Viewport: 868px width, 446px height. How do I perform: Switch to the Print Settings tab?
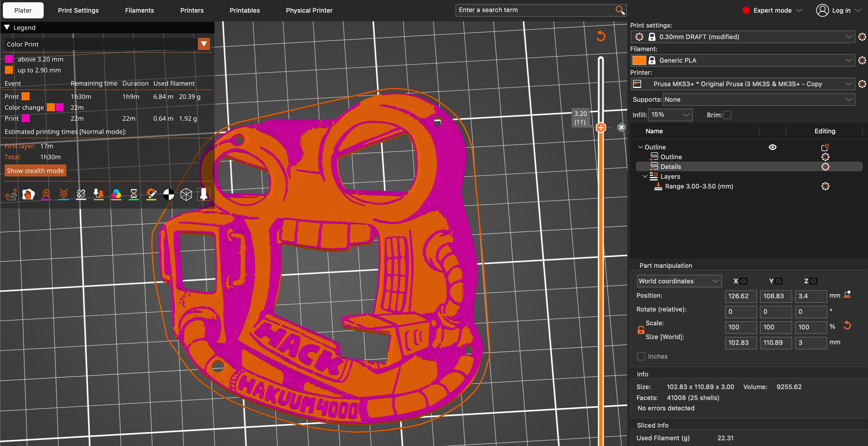(x=78, y=10)
